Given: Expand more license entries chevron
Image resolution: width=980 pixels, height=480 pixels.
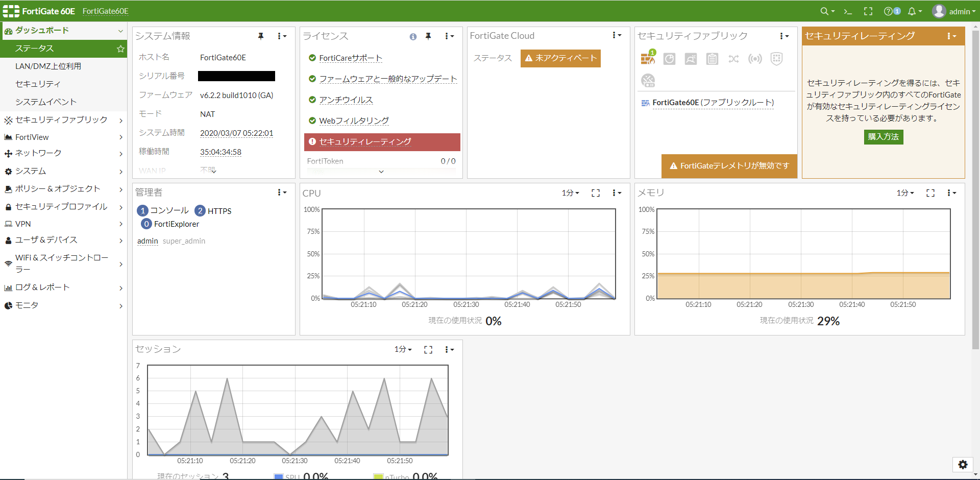Looking at the screenshot, I should click(381, 172).
